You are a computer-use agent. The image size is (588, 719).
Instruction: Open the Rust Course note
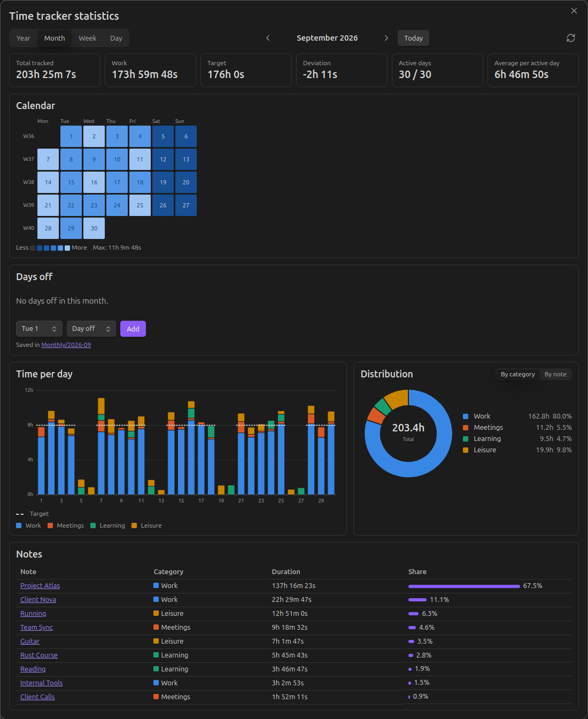click(39, 655)
